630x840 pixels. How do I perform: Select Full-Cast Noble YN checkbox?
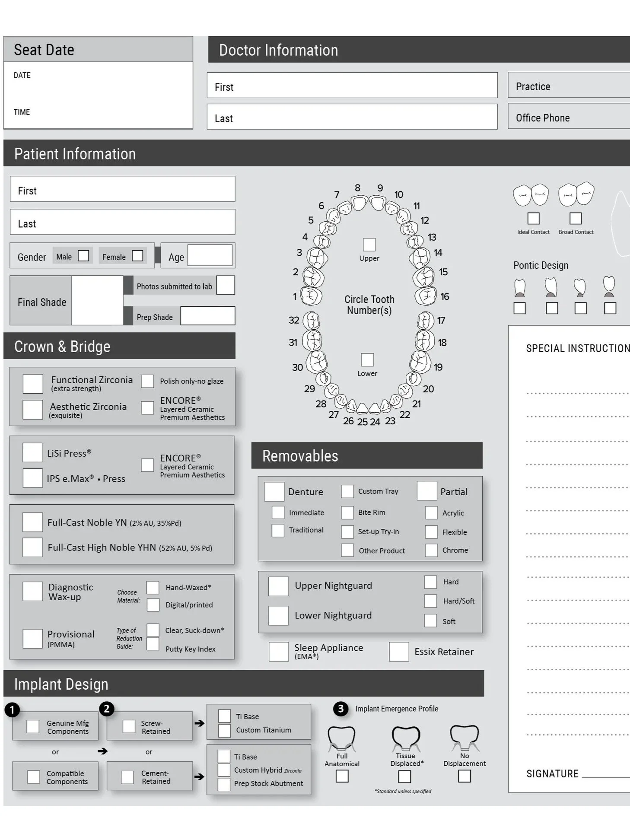pos(32,522)
